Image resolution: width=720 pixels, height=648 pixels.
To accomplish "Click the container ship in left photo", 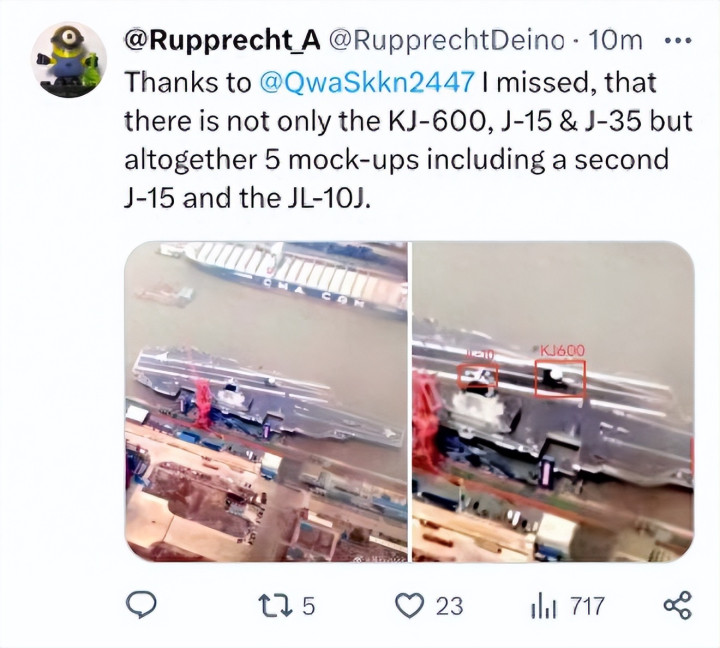I will 287,278.
